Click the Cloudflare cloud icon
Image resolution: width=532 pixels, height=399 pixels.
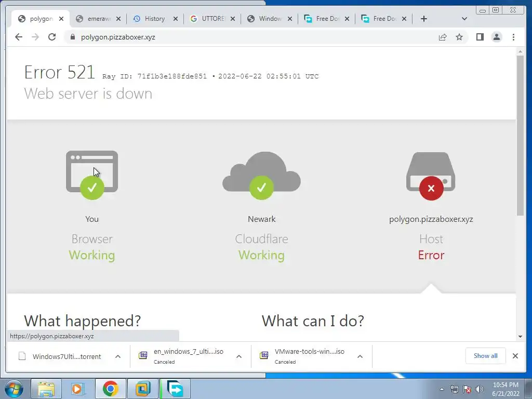coord(262,176)
